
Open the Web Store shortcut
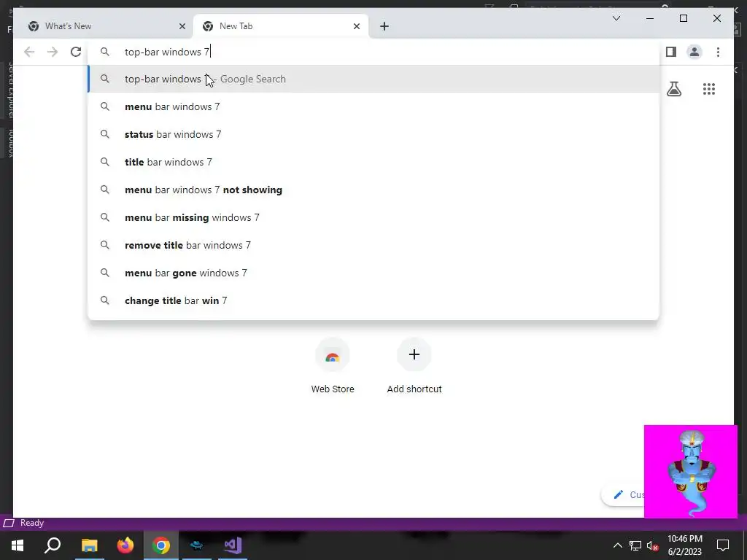[x=333, y=366]
